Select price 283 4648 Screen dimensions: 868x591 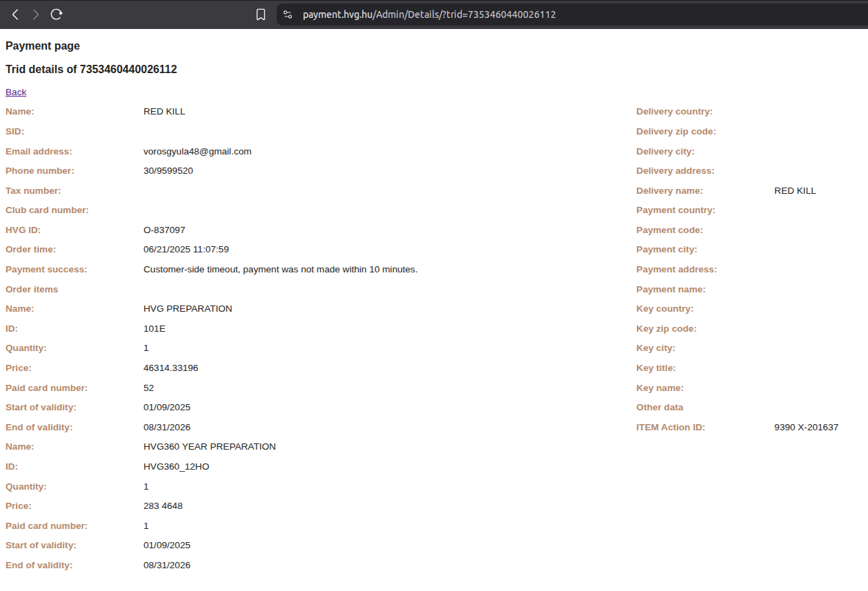click(x=163, y=506)
